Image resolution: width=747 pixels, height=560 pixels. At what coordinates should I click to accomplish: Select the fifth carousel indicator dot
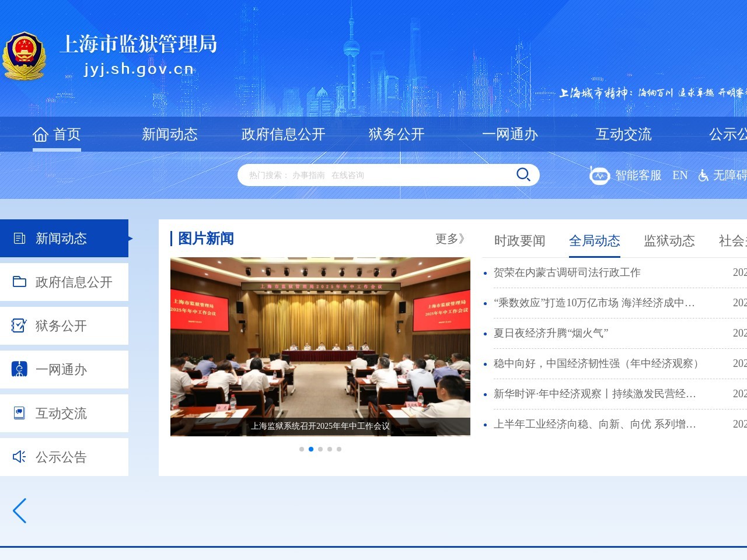(x=339, y=449)
